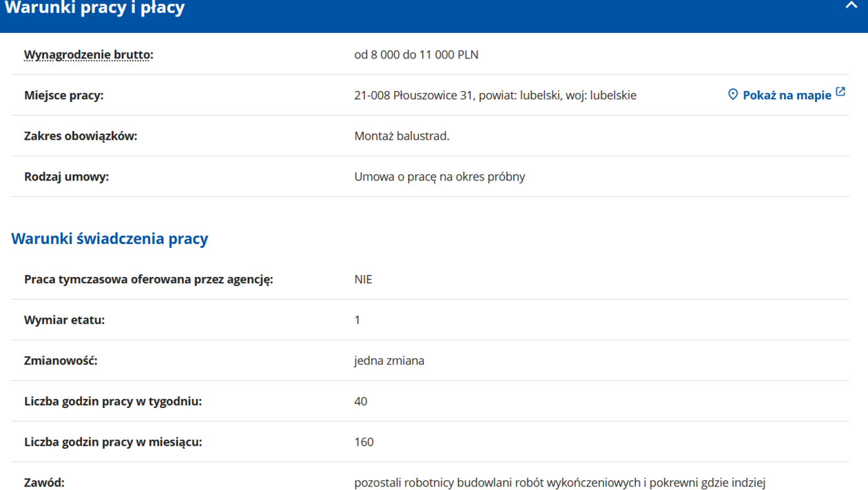Screen dimensions: 868x490
Task: Select the jedna zmiana shift value
Action: coord(389,360)
